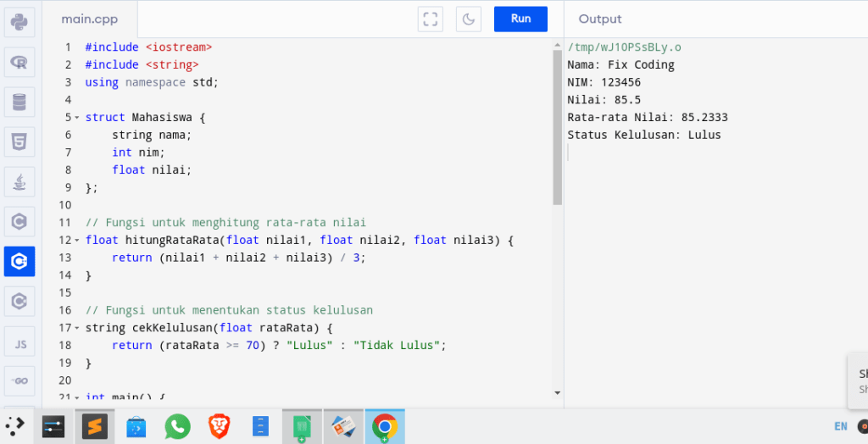The image size is (868, 444).
Task: Switch to Google Chrome in the taskbar
Action: click(x=385, y=426)
